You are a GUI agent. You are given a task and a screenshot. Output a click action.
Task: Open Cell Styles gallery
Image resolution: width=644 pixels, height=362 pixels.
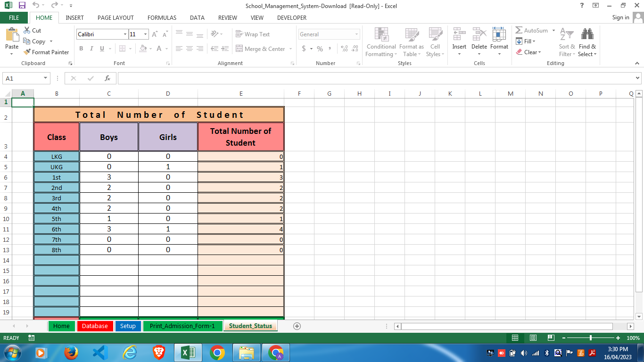coord(435,42)
